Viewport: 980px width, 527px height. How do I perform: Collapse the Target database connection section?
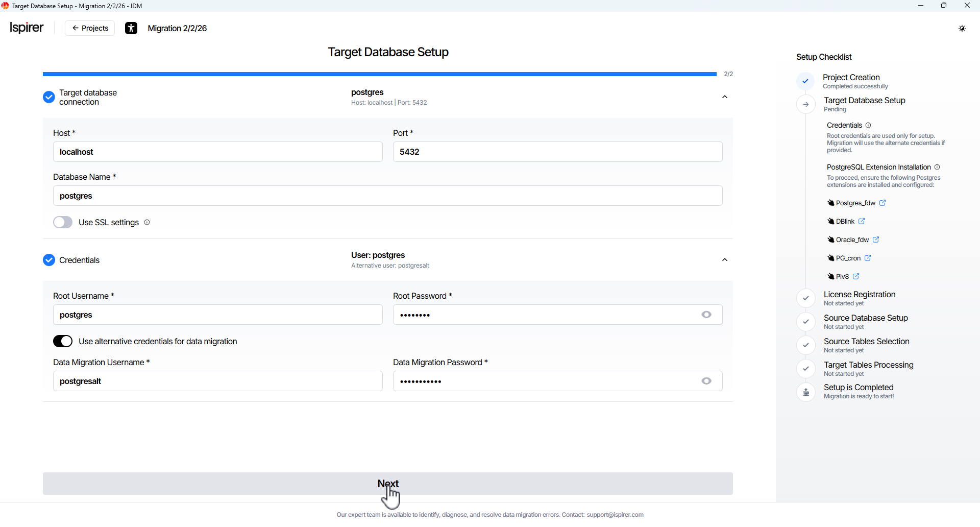coord(724,97)
